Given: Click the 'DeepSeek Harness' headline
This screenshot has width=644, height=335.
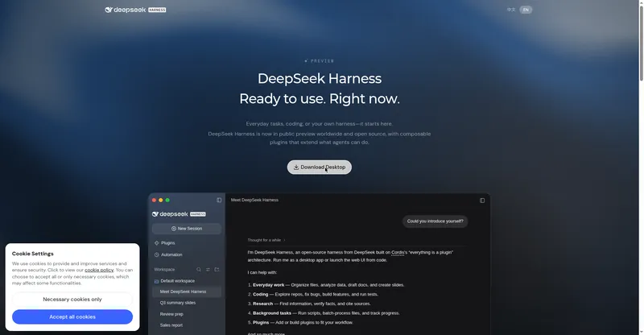Looking at the screenshot, I should 320,78.
